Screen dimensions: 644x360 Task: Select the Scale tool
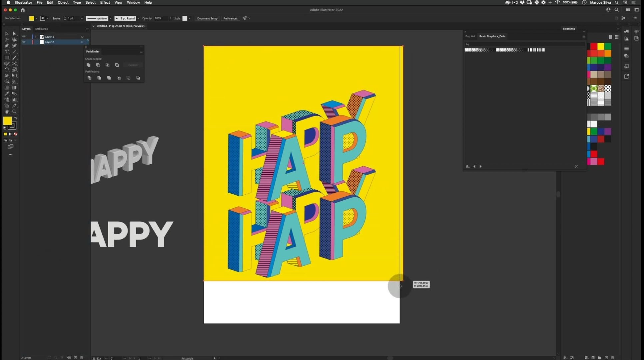pos(14,70)
